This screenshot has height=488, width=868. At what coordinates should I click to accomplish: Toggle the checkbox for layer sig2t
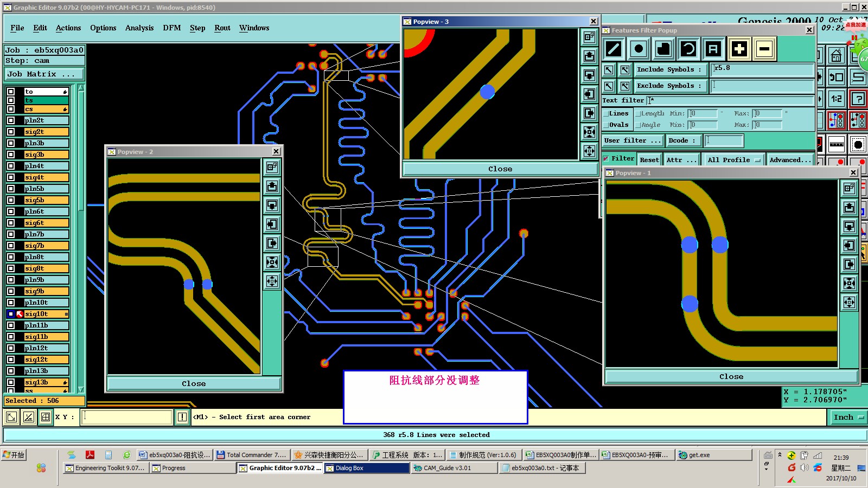pos(11,132)
